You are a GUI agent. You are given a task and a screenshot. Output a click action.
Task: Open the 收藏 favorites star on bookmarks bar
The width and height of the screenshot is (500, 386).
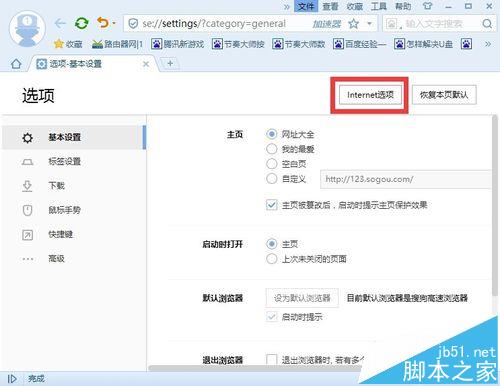click(68, 44)
